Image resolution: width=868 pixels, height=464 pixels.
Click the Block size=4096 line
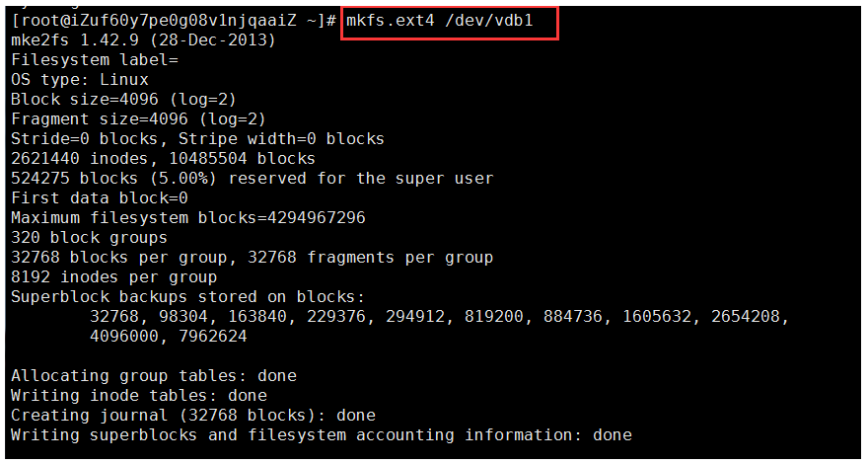(x=123, y=101)
